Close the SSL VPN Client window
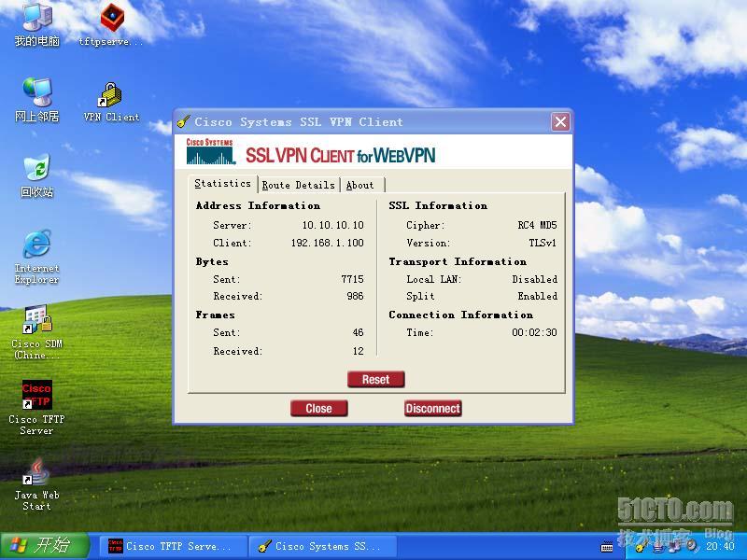Viewport: 747px width, 560px height. (561, 122)
